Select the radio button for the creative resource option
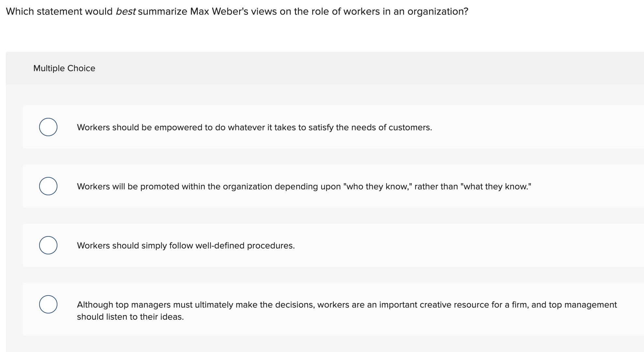Image resolution: width=644 pixels, height=352 pixels. coord(48,304)
